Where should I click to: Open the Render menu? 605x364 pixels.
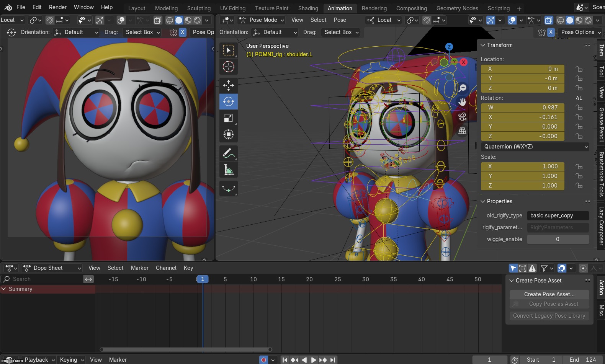click(x=57, y=7)
